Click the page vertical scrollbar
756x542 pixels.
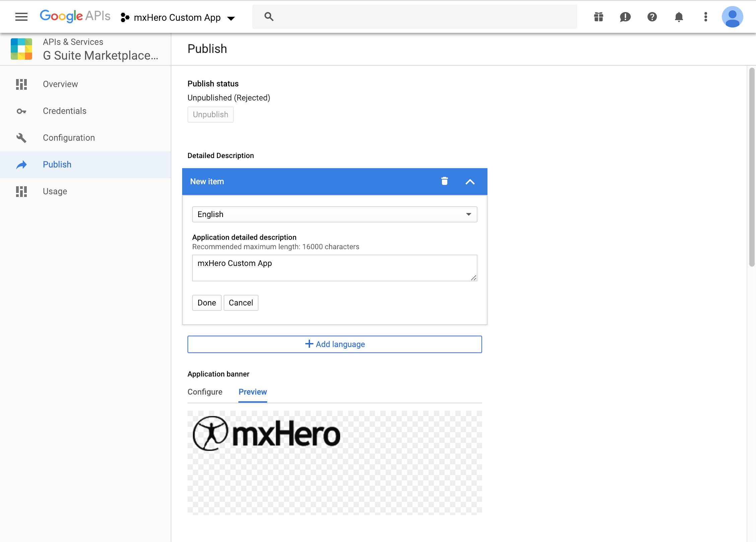pyautogui.click(x=752, y=167)
